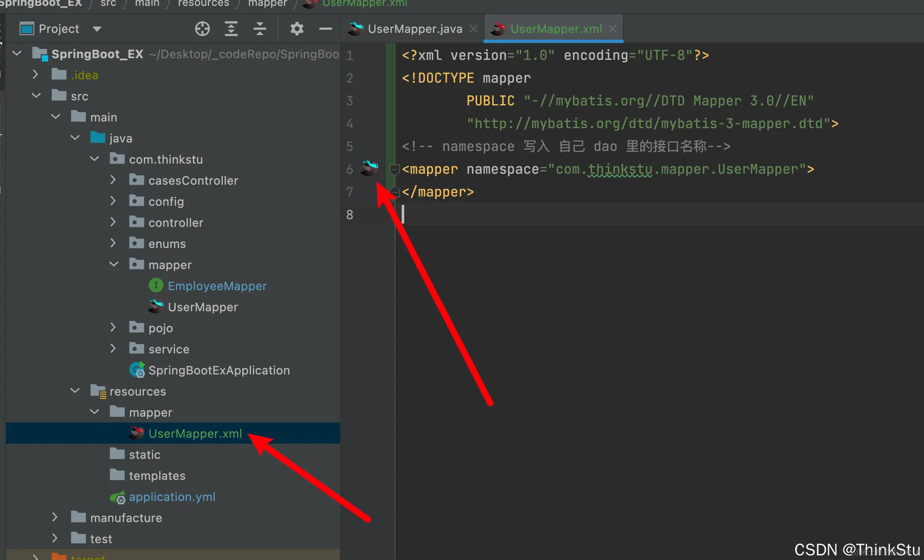924x560 pixels.
Task: Toggle fold marker at closing mapper tag
Action: pyautogui.click(x=395, y=192)
